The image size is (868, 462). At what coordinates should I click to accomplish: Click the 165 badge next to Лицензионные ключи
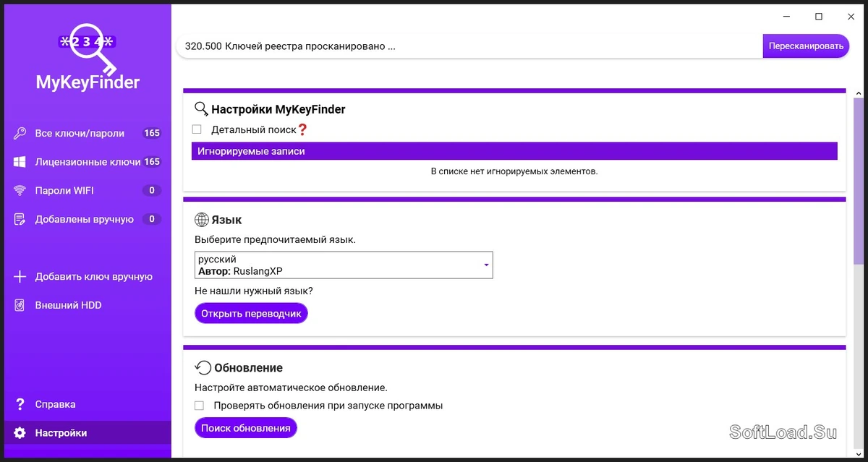coord(152,162)
